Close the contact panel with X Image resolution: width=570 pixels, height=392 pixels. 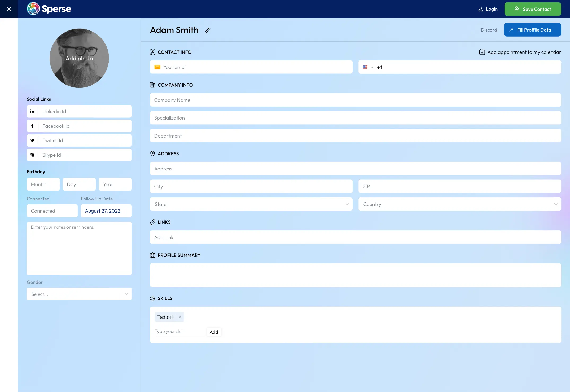pyautogui.click(x=9, y=9)
